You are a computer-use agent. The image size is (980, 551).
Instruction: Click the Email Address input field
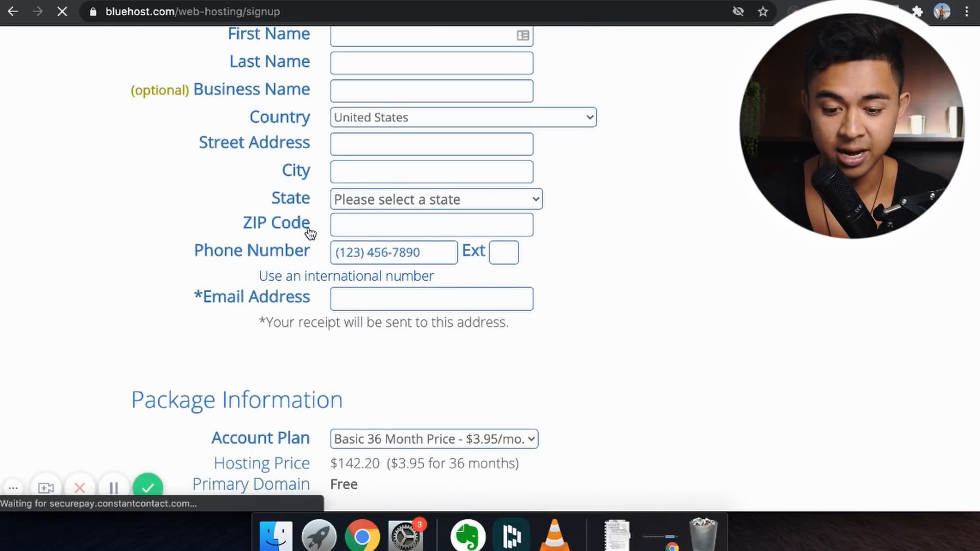coord(432,298)
